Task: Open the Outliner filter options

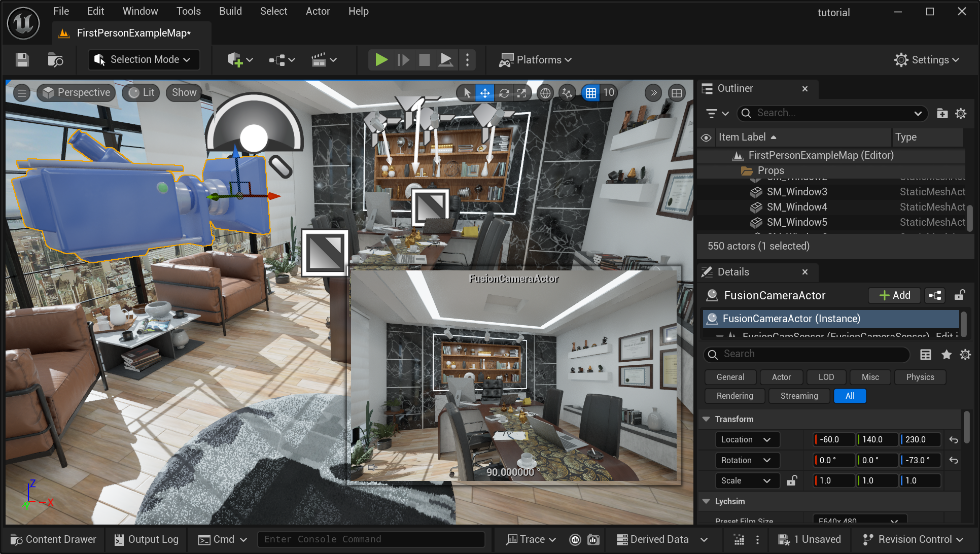Action: click(x=717, y=114)
